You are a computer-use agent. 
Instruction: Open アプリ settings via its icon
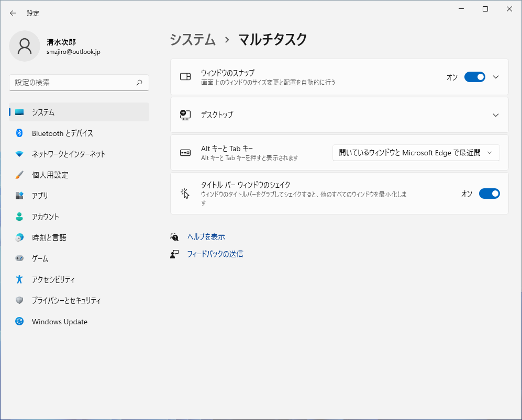[19, 196]
